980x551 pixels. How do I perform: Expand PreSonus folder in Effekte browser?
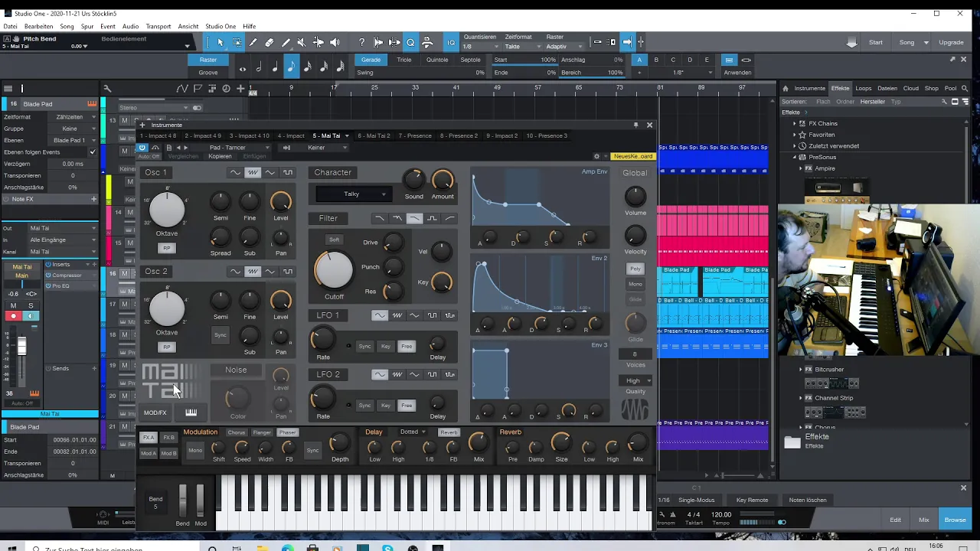(x=795, y=157)
